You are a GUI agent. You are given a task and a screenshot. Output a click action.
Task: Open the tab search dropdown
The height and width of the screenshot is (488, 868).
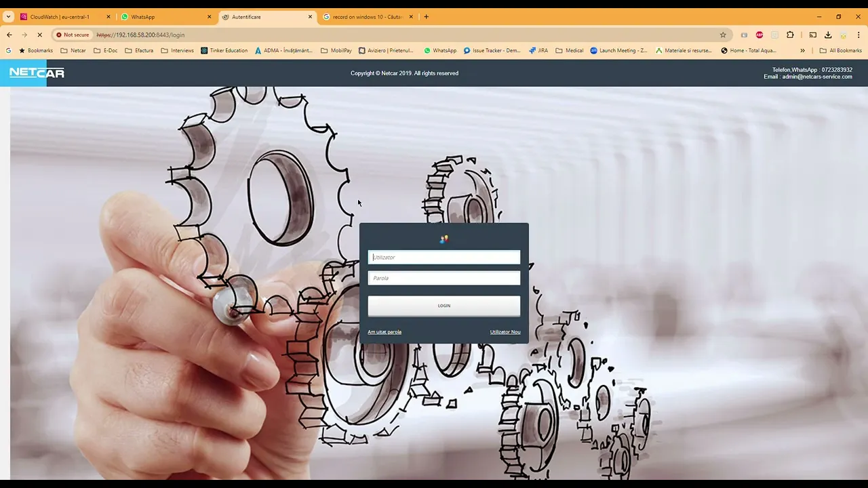tap(8, 17)
